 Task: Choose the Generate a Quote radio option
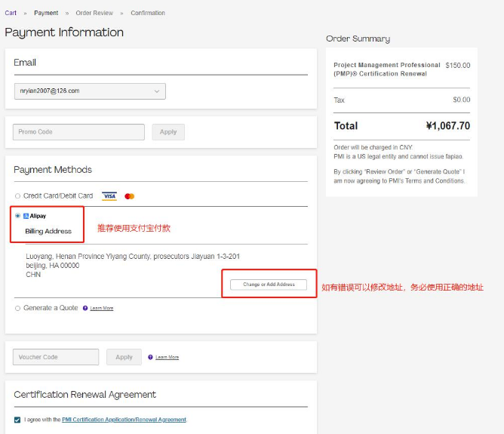[x=17, y=308]
